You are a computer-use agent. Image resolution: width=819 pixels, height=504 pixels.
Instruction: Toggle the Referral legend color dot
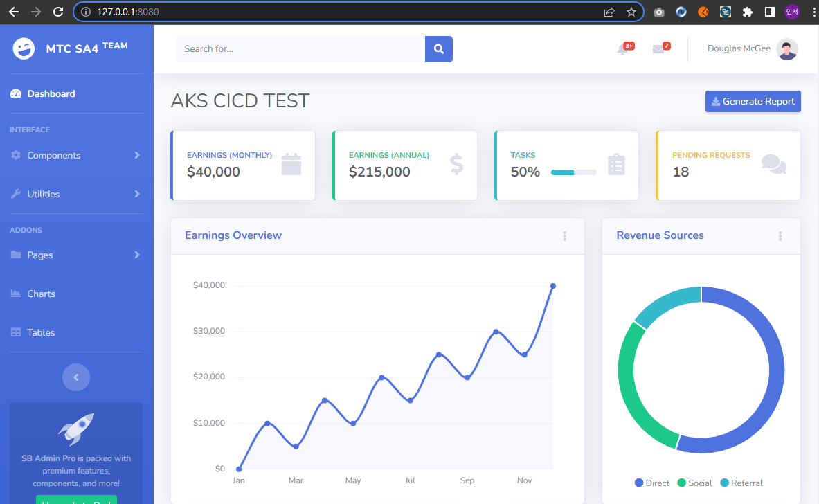click(x=724, y=483)
